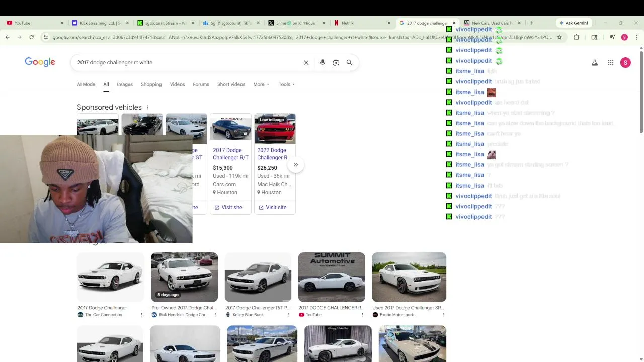Select the Images search filter

coord(125,84)
